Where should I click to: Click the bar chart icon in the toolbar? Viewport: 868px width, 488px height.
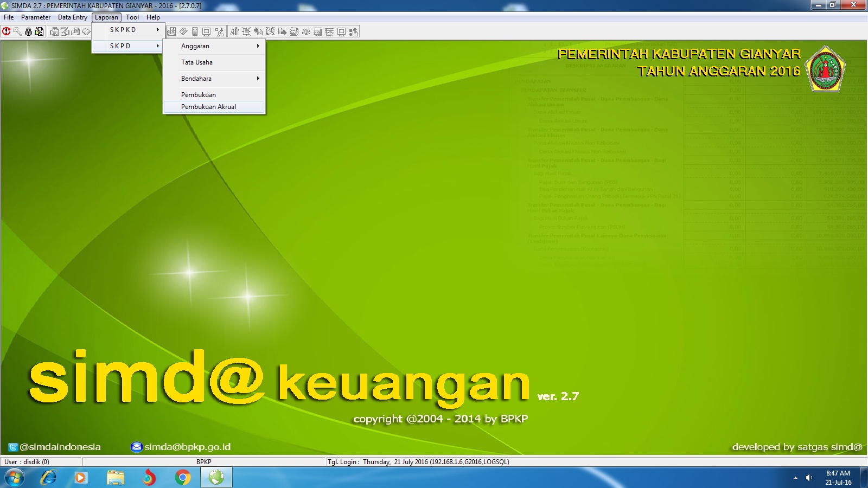pos(235,31)
